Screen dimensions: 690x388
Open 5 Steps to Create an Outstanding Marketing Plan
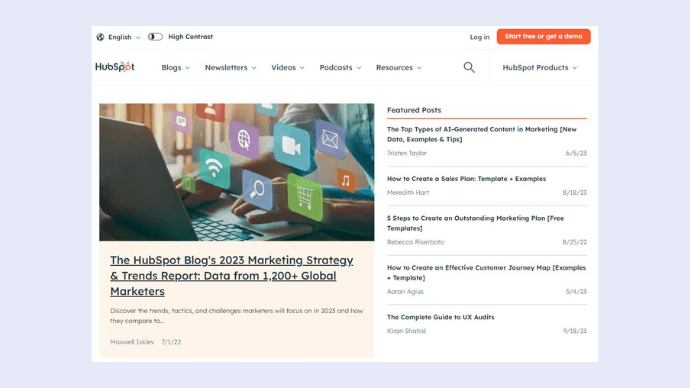point(475,223)
